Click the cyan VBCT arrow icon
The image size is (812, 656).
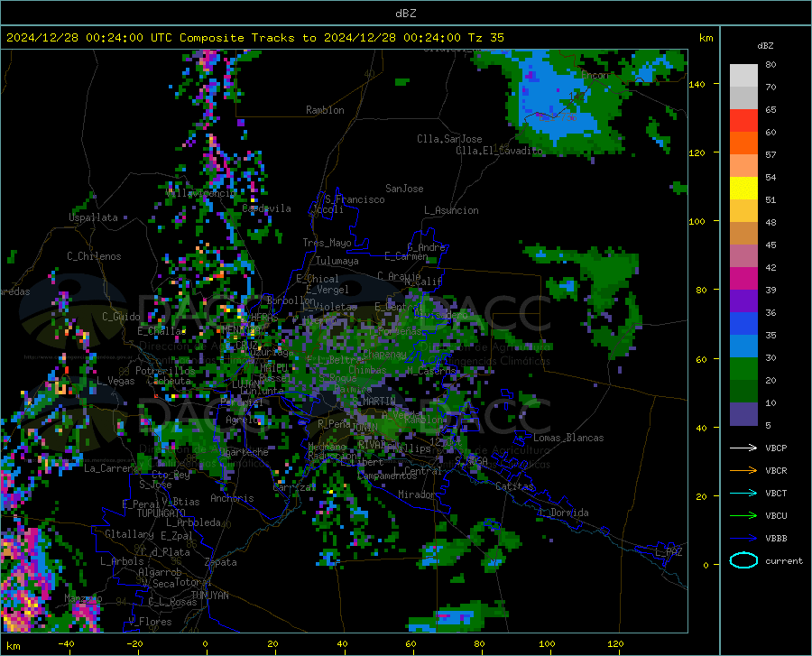pos(743,493)
